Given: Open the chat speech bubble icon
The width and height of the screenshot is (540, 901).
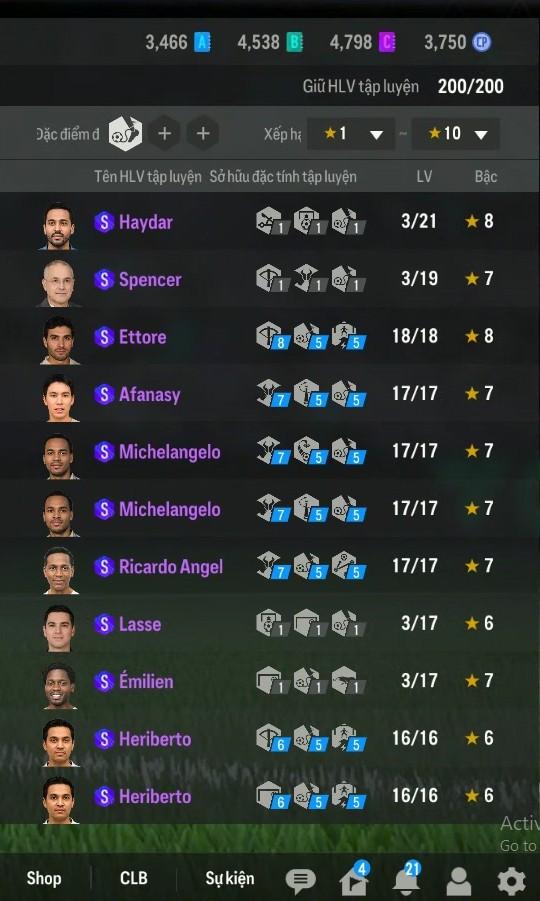Looking at the screenshot, I should [300, 880].
